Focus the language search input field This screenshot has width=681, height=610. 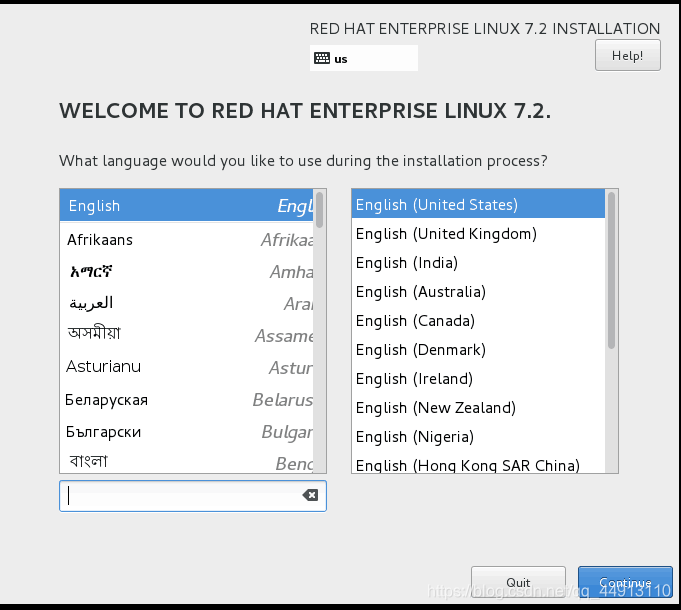point(193,496)
